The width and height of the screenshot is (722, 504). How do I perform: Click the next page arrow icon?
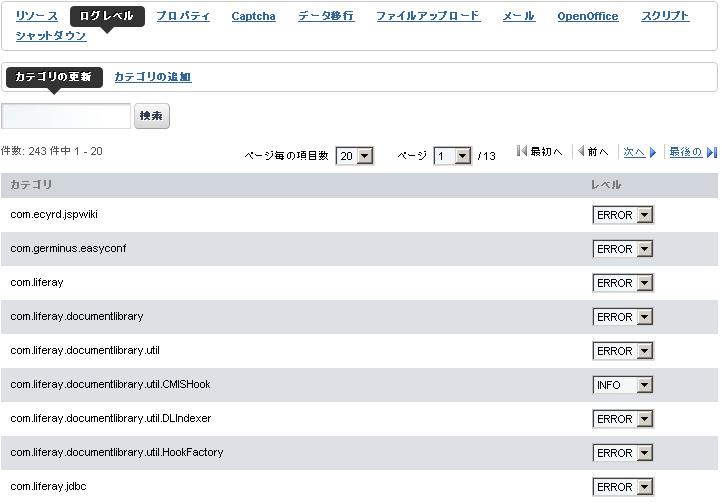653,153
